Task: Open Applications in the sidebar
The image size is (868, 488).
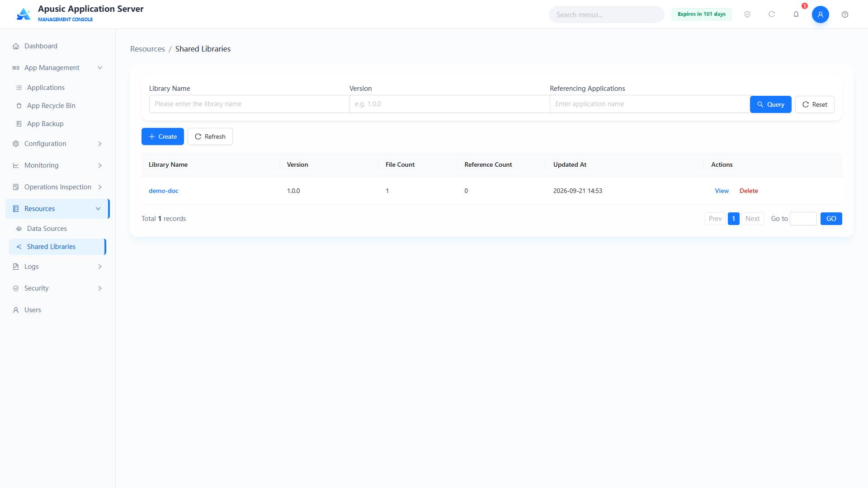Action: [x=58, y=88]
